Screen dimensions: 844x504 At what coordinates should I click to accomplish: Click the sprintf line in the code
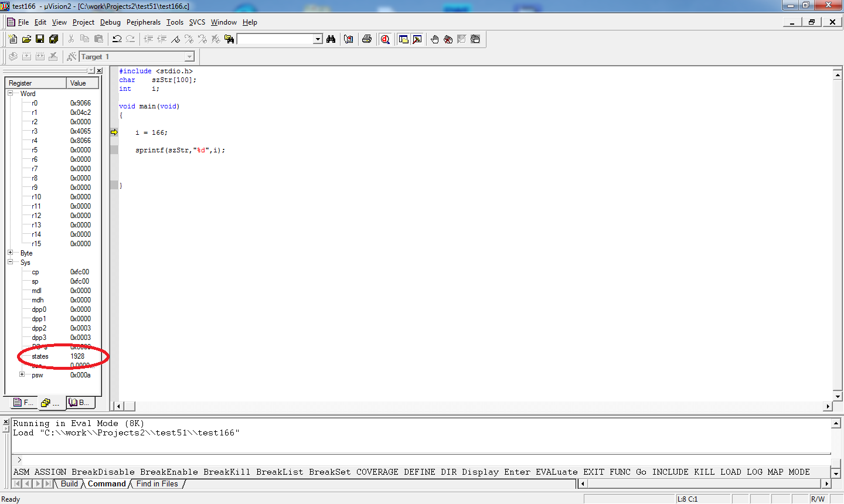click(180, 150)
